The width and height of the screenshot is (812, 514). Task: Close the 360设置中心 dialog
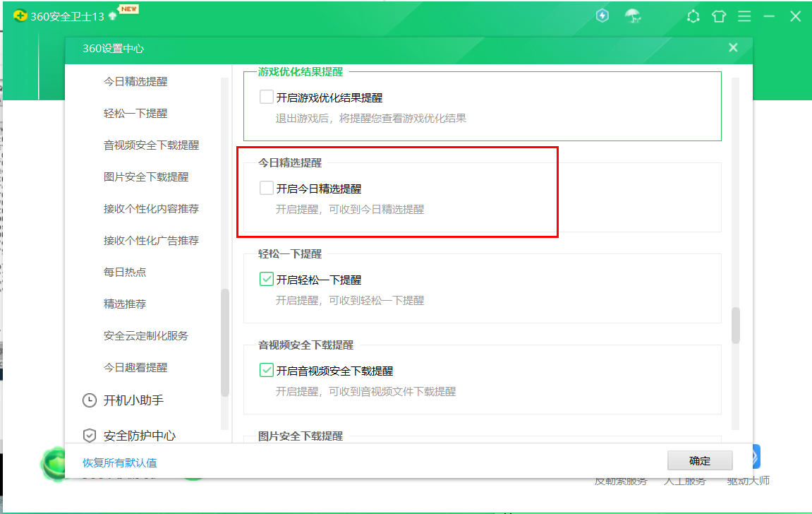[x=732, y=47]
